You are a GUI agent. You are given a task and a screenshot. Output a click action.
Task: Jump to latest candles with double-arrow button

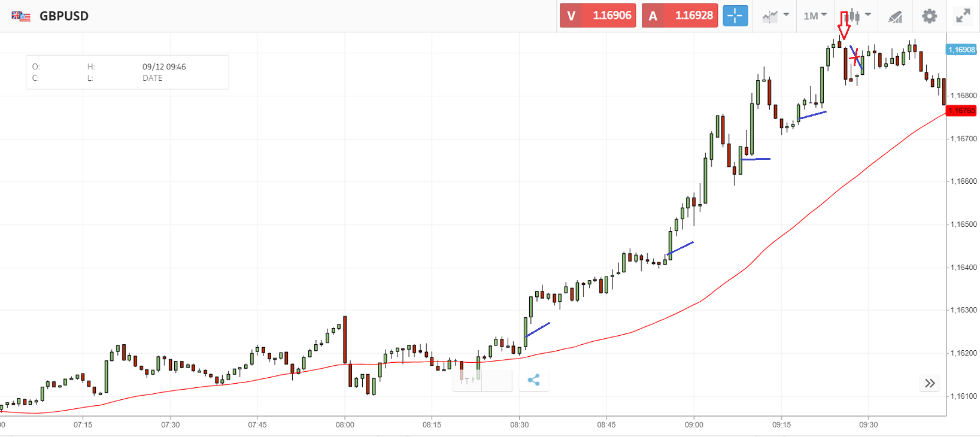pyautogui.click(x=929, y=383)
